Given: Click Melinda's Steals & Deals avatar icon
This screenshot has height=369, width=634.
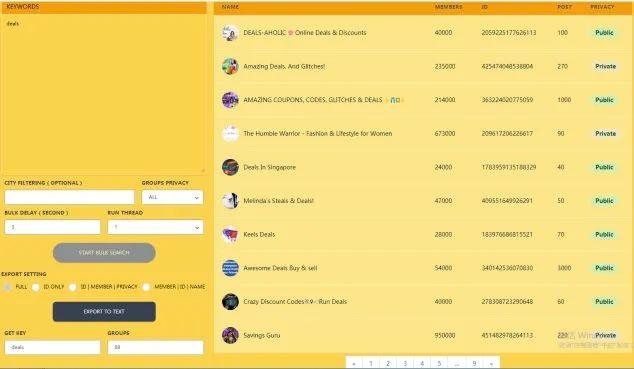Looking at the screenshot, I should pyautogui.click(x=230, y=201).
